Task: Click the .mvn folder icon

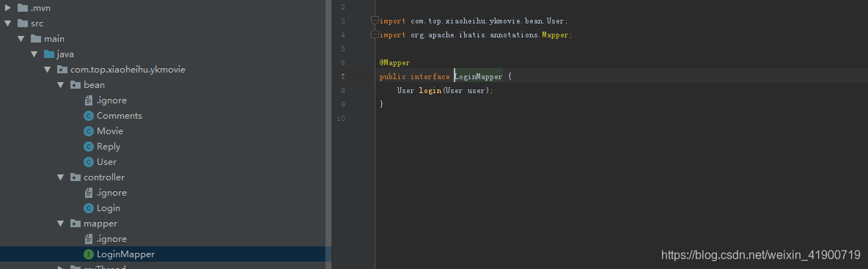Action: tap(22, 8)
